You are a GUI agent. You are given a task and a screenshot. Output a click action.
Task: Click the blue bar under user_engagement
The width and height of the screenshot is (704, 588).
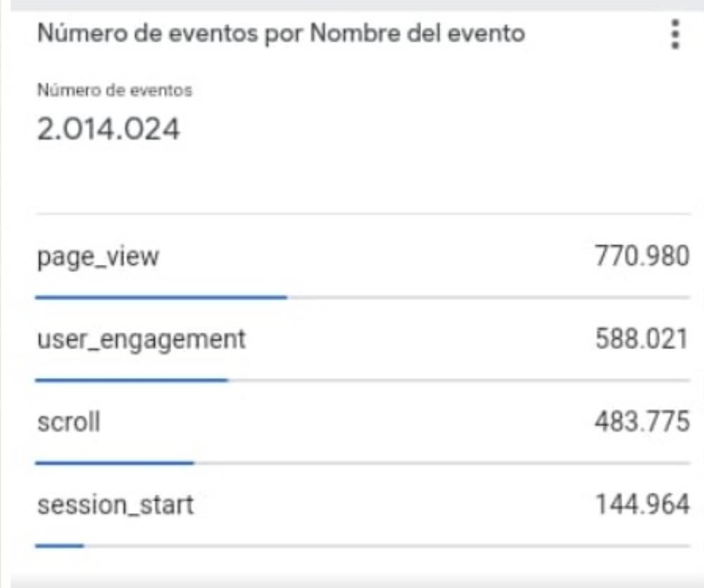pos(131,380)
